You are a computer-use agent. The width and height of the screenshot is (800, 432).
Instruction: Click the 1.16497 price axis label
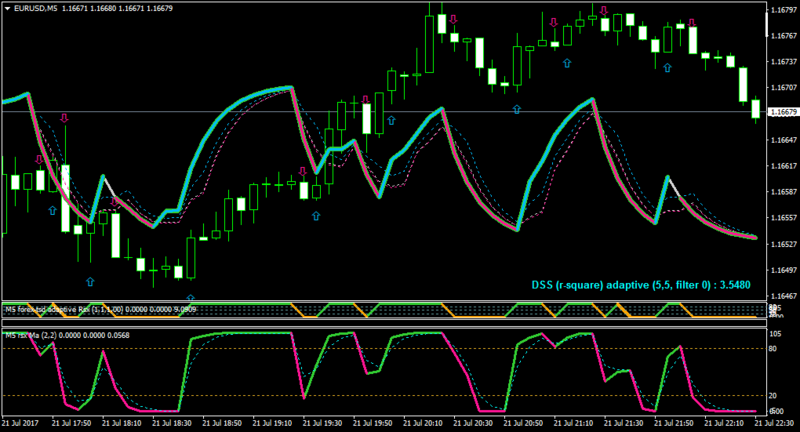[x=784, y=270]
